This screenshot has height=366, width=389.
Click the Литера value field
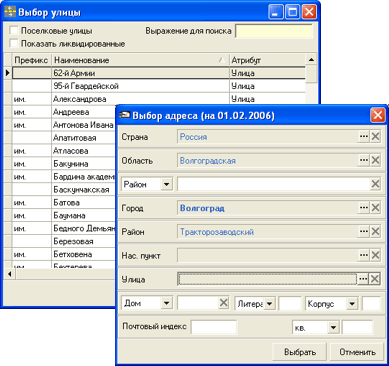[x=290, y=304]
